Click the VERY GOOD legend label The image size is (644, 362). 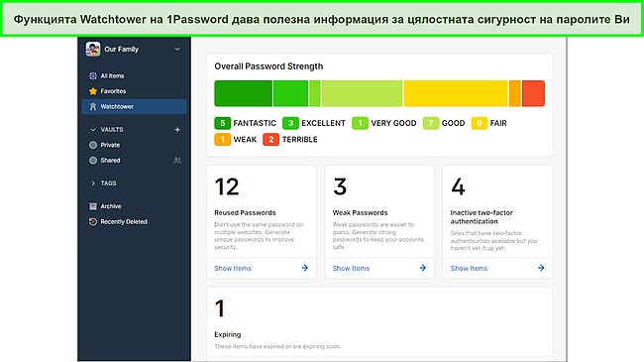pyautogui.click(x=393, y=123)
